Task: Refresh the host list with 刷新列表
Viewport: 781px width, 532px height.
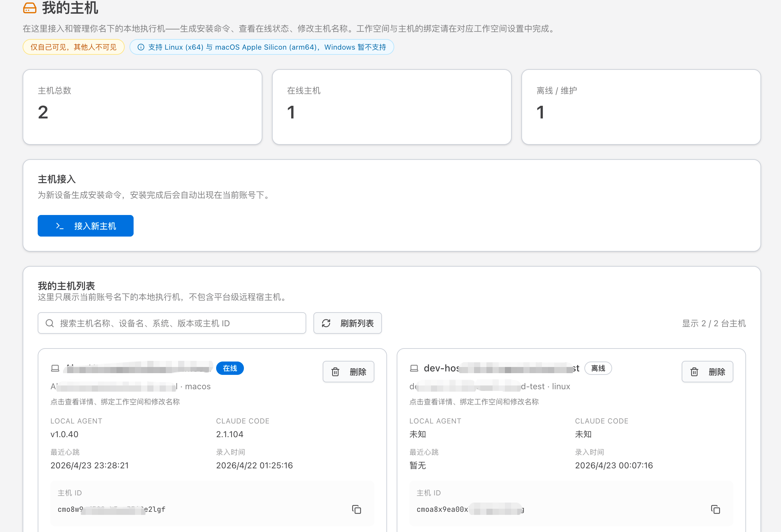Action: pyautogui.click(x=348, y=323)
